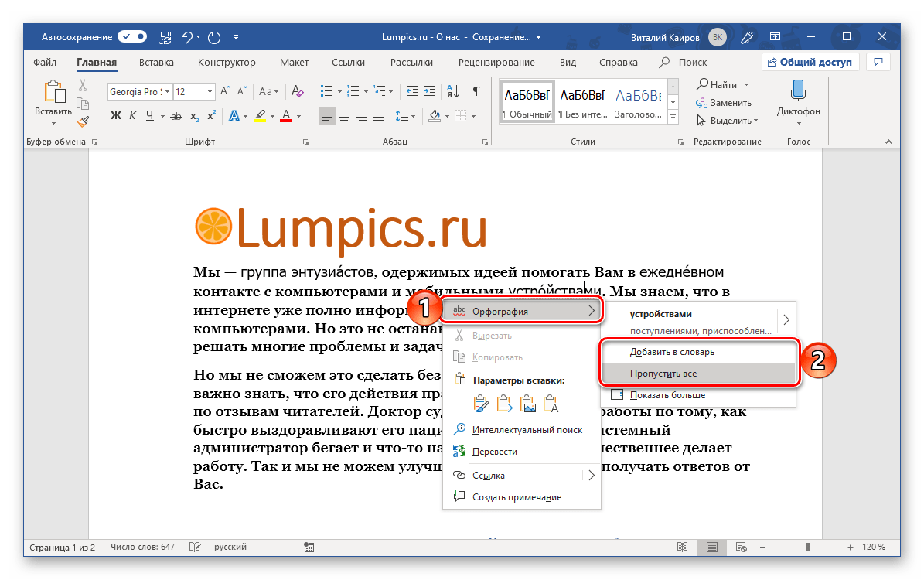Open the font size 12 dropdown
The image size is (924, 580).
(x=210, y=91)
